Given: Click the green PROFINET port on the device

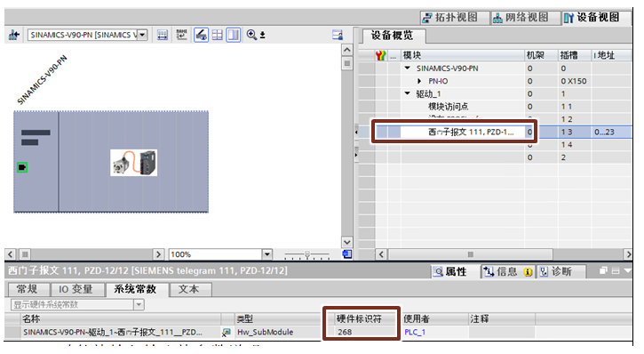Looking at the screenshot, I should coord(22,167).
